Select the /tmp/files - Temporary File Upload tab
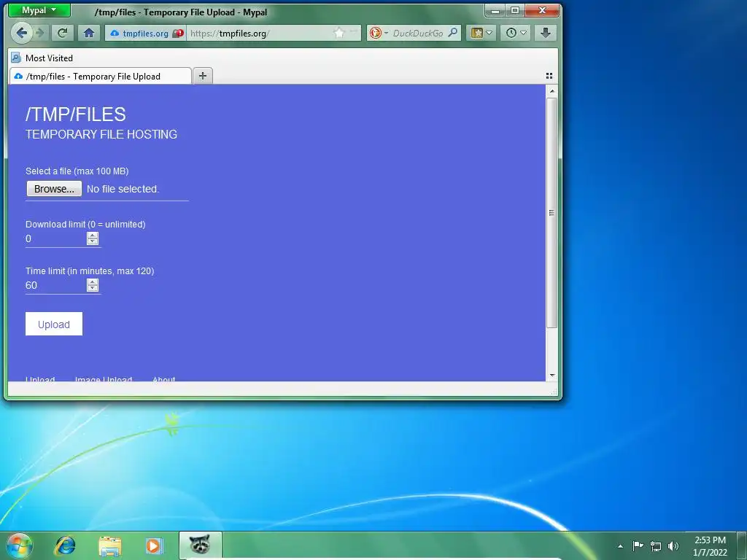The image size is (747, 560). (x=100, y=76)
